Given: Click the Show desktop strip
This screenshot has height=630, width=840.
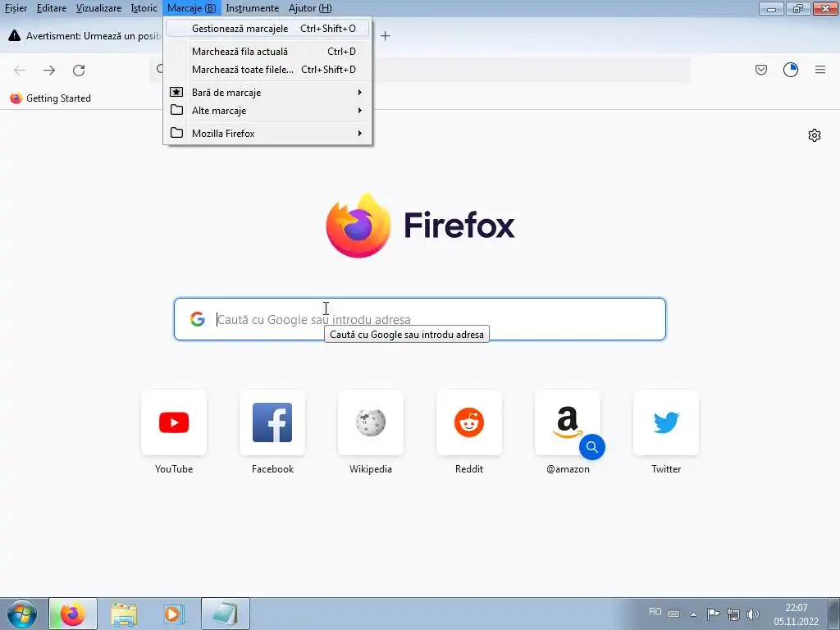Looking at the screenshot, I should coord(834,614).
